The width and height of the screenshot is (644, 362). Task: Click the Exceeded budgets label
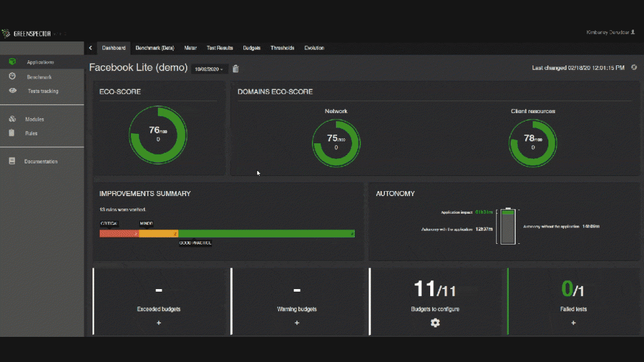[x=158, y=309]
